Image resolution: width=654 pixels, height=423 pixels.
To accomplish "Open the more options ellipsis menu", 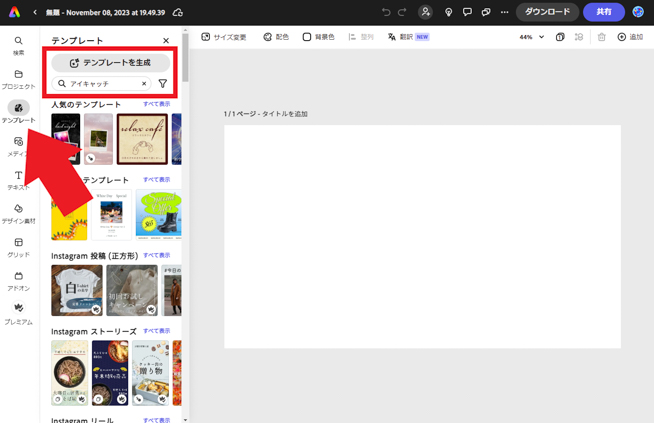I will (504, 12).
